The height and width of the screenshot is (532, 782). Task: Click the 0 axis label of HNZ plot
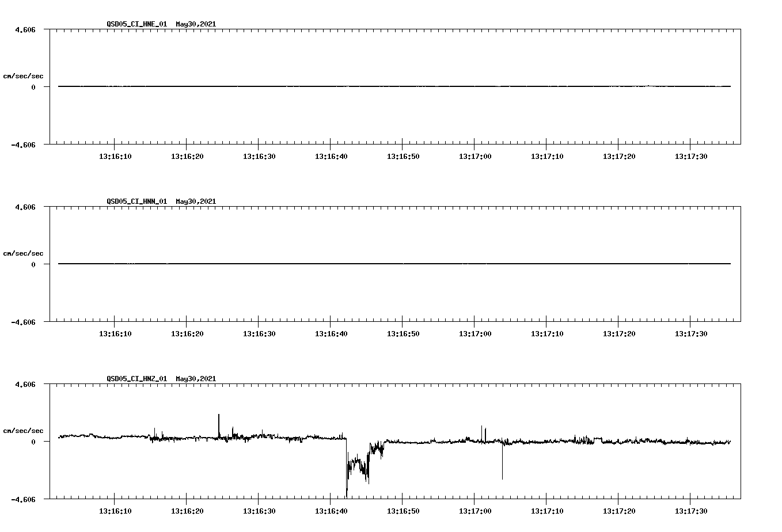point(33,442)
